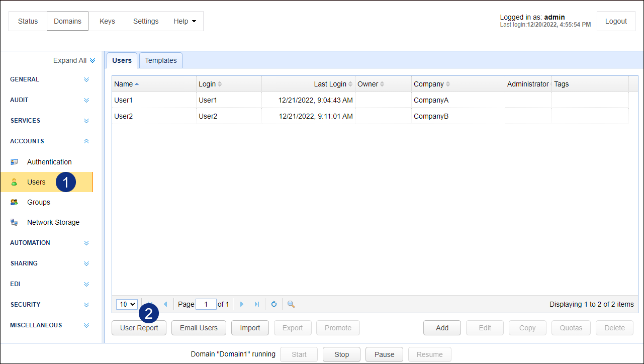Viewport: 644px width, 364px height.
Task: Open the page size dropdown
Action: click(x=127, y=304)
